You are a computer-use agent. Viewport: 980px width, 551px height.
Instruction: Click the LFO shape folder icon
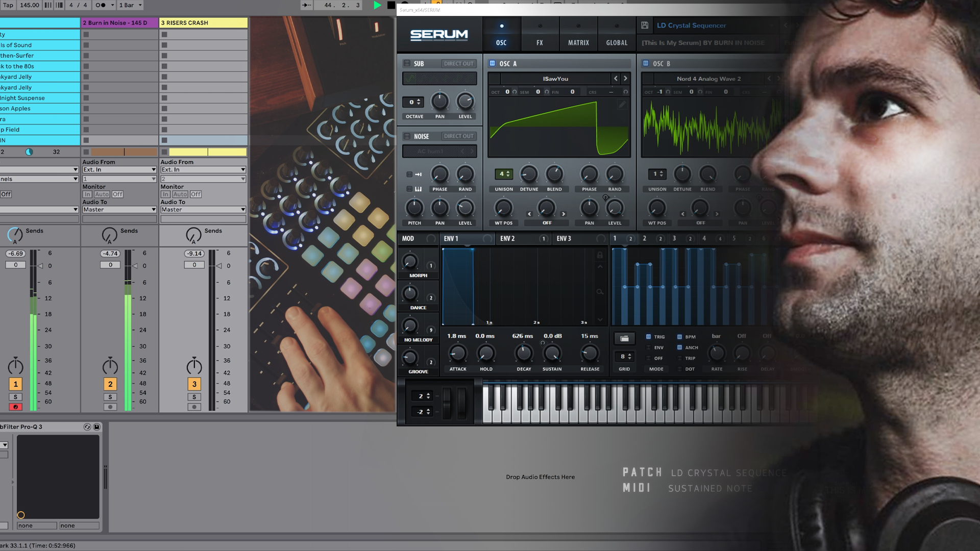click(x=624, y=338)
